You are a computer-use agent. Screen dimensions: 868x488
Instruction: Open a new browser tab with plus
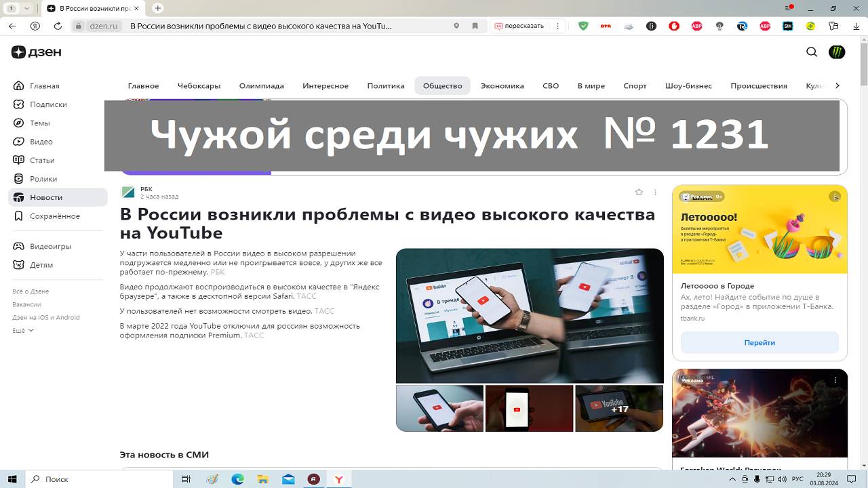(158, 8)
